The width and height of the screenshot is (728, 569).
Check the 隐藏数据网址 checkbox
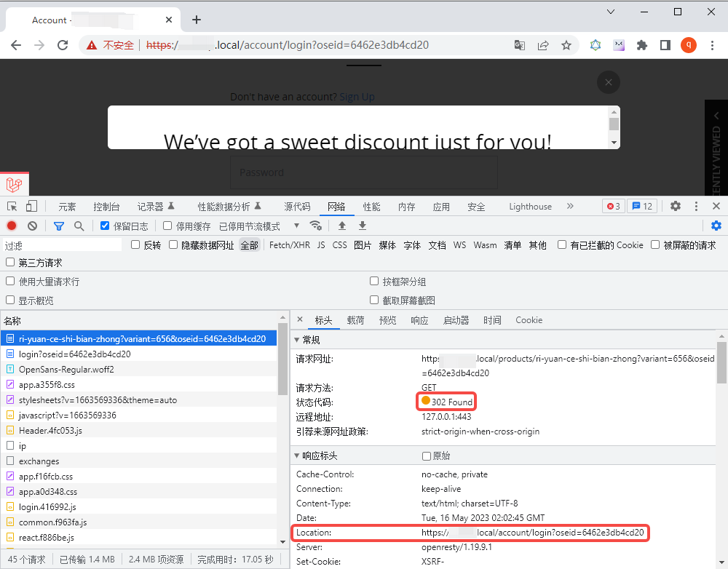click(173, 244)
